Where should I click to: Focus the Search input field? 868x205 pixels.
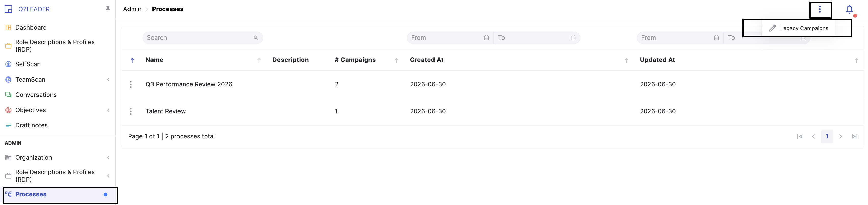202,38
